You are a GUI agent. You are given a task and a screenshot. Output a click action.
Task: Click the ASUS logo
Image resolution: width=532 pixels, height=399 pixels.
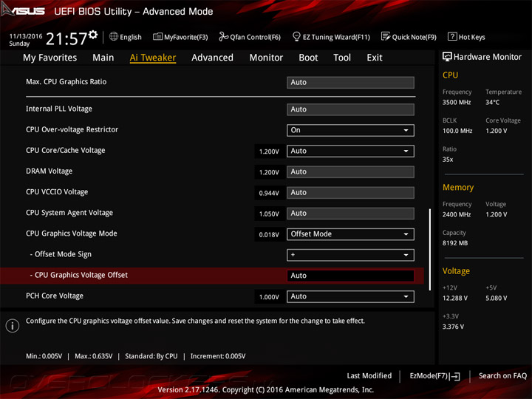(x=23, y=10)
